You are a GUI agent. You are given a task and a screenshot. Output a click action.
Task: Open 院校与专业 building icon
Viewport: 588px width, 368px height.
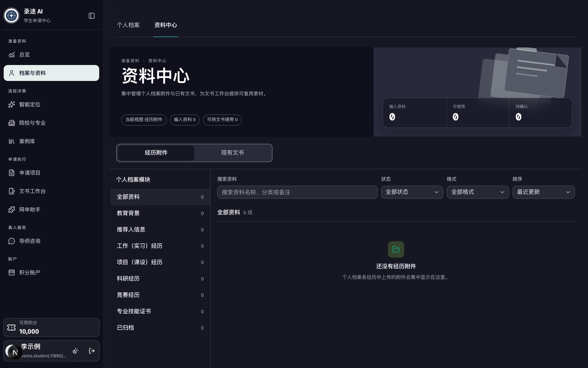click(x=12, y=123)
